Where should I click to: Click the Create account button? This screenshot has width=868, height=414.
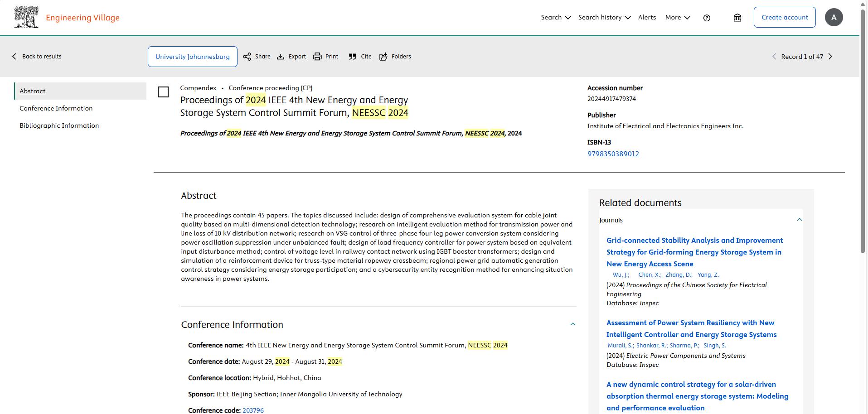[784, 18]
